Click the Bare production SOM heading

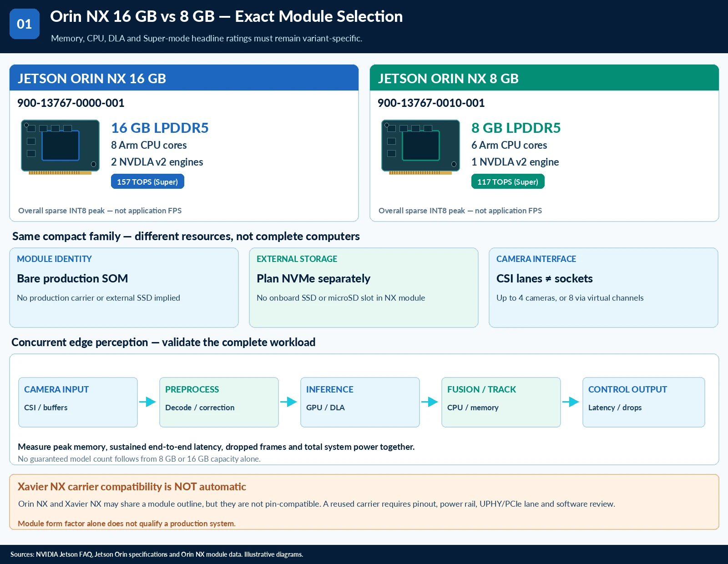pos(72,278)
